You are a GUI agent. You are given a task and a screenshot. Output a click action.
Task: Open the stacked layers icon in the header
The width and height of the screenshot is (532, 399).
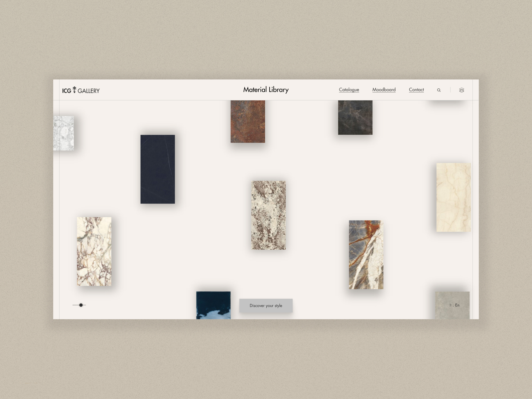coord(462,90)
